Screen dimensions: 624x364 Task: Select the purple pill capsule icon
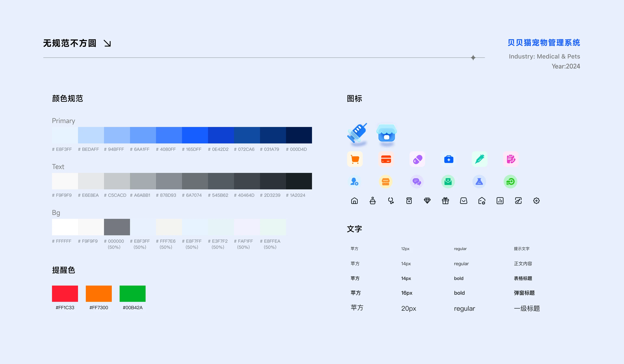coord(417,159)
